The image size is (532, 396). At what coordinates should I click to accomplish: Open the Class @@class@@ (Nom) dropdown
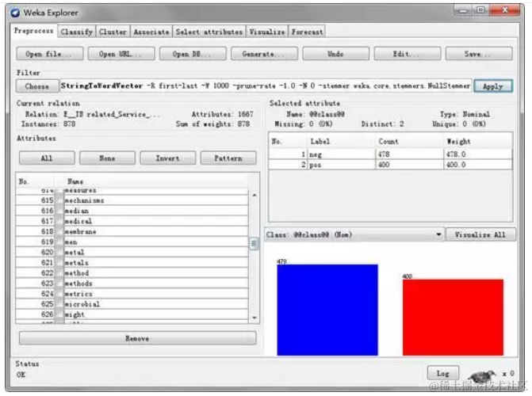coord(354,234)
